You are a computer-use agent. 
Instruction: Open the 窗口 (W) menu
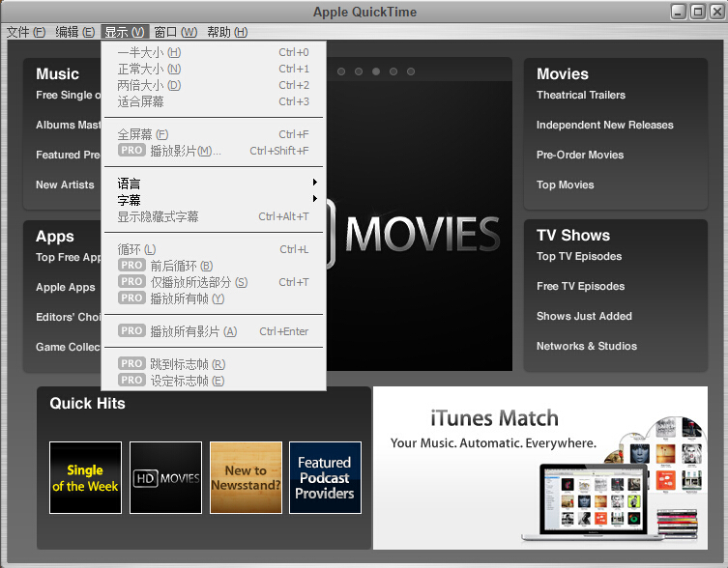[176, 32]
